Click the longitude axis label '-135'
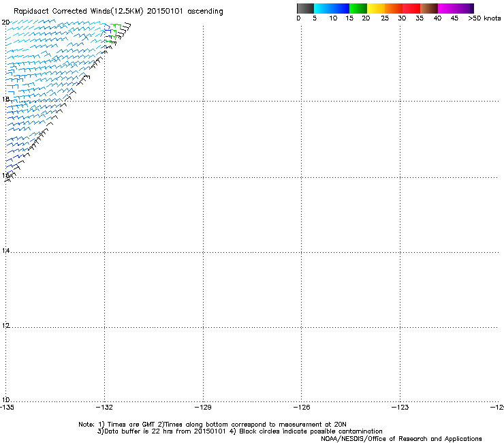 click(x=7, y=408)
